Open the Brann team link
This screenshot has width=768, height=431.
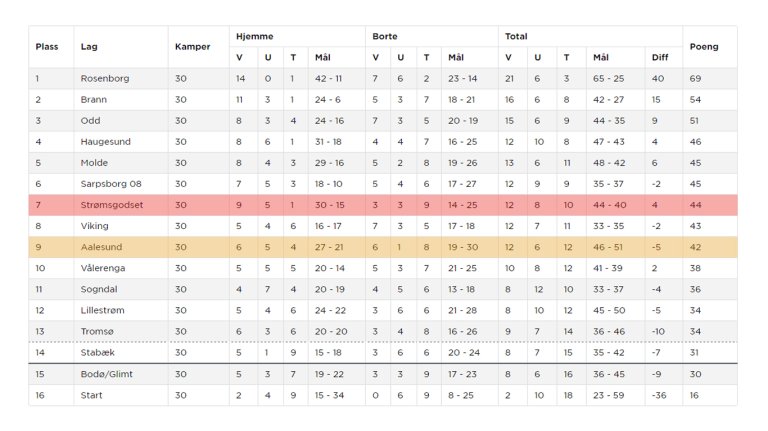tap(93, 99)
